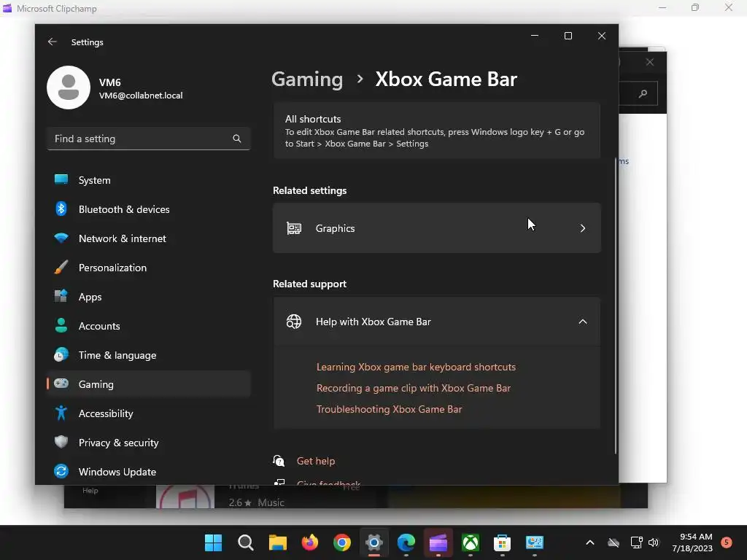
Task: Open Time & language settings
Action: [x=149, y=355]
